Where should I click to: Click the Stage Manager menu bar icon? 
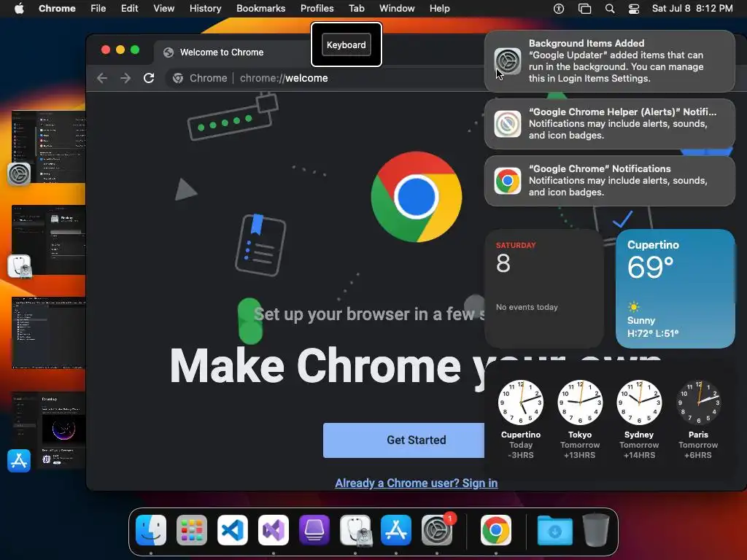584,9
